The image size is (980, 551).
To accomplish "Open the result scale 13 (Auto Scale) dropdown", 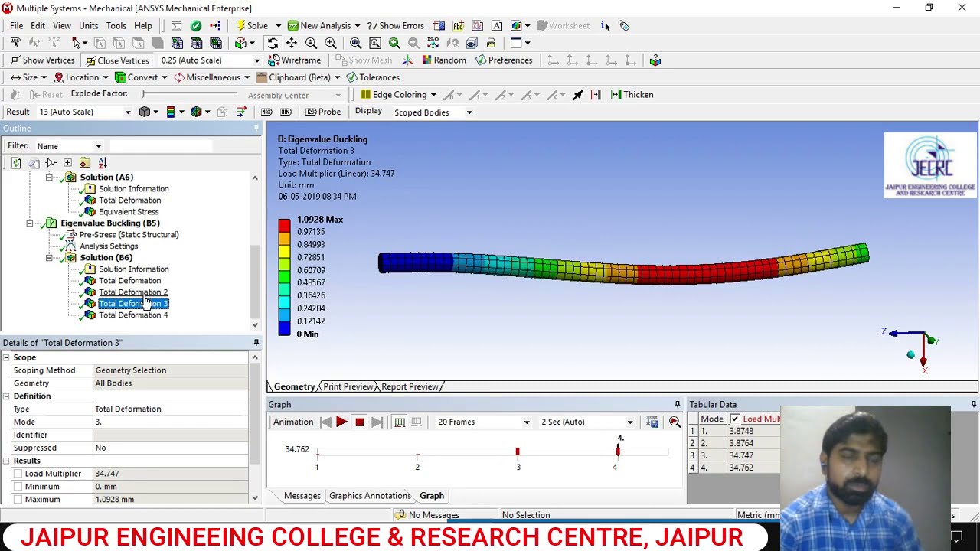I will pyautogui.click(x=127, y=112).
